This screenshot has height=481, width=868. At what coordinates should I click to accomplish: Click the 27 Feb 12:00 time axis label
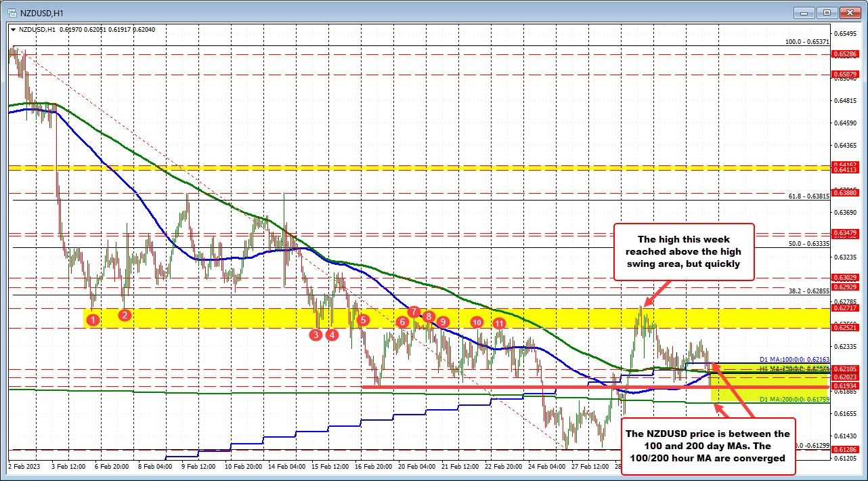click(x=592, y=466)
